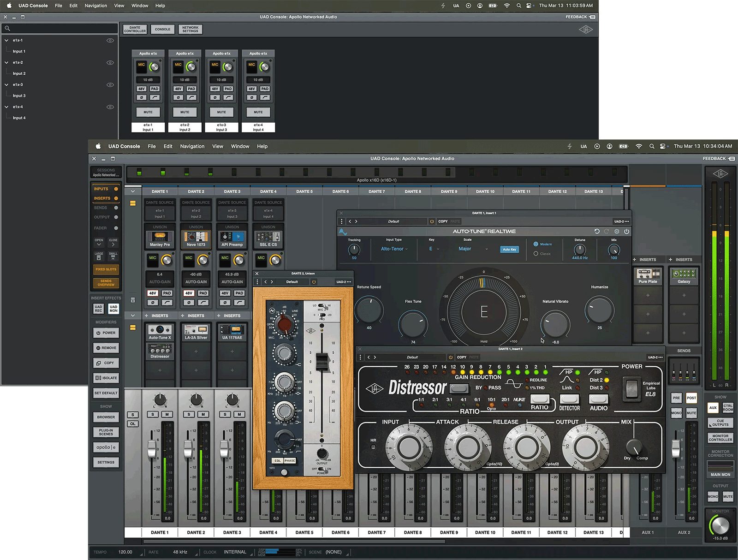The width and height of the screenshot is (738, 560).
Task: Click the OPEN chevron in view column
Action: [99, 243]
